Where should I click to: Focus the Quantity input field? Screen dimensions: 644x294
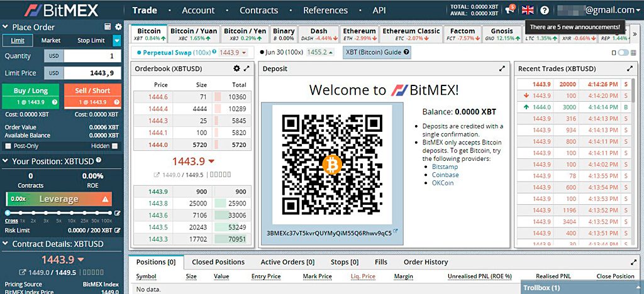92,56
